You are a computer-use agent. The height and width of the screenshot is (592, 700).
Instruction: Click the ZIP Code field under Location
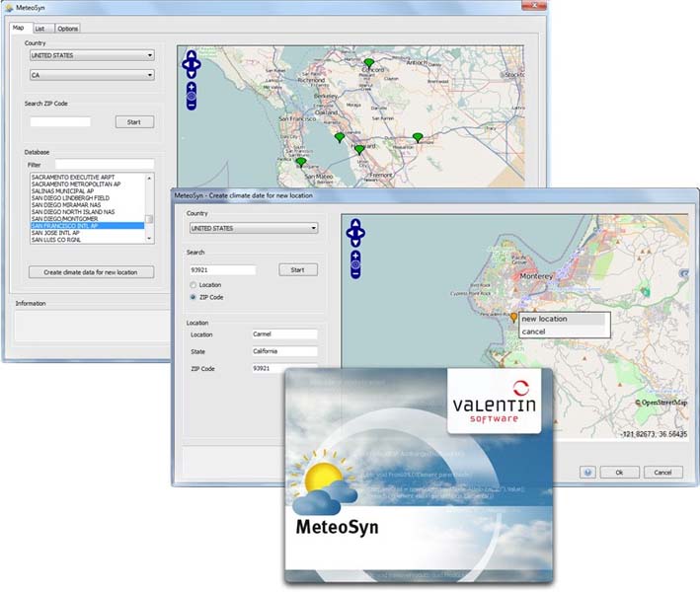284,368
